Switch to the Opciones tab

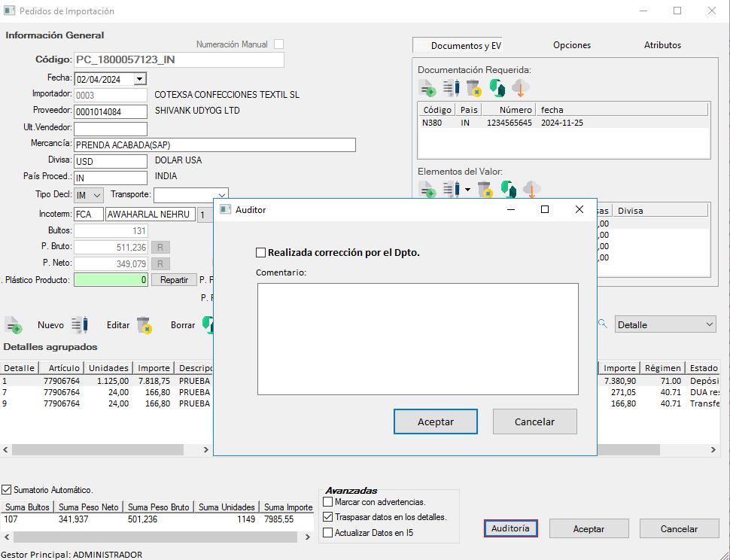point(572,45)
